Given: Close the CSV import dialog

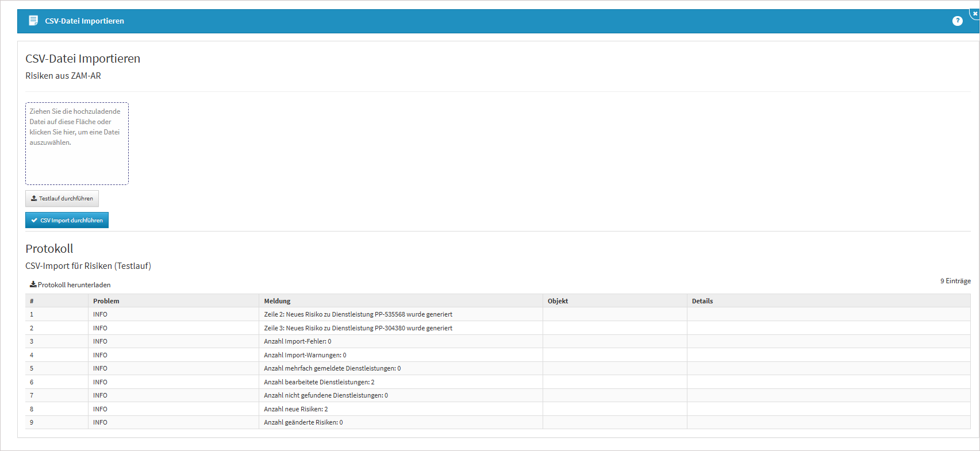Looking at the screenshot, I should point(975,13).
